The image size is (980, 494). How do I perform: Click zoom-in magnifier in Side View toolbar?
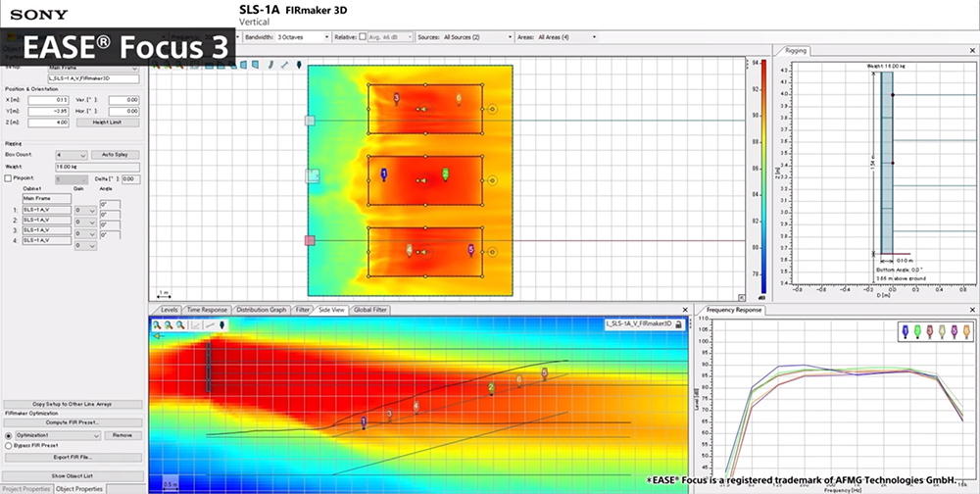(x=157, y=323)
